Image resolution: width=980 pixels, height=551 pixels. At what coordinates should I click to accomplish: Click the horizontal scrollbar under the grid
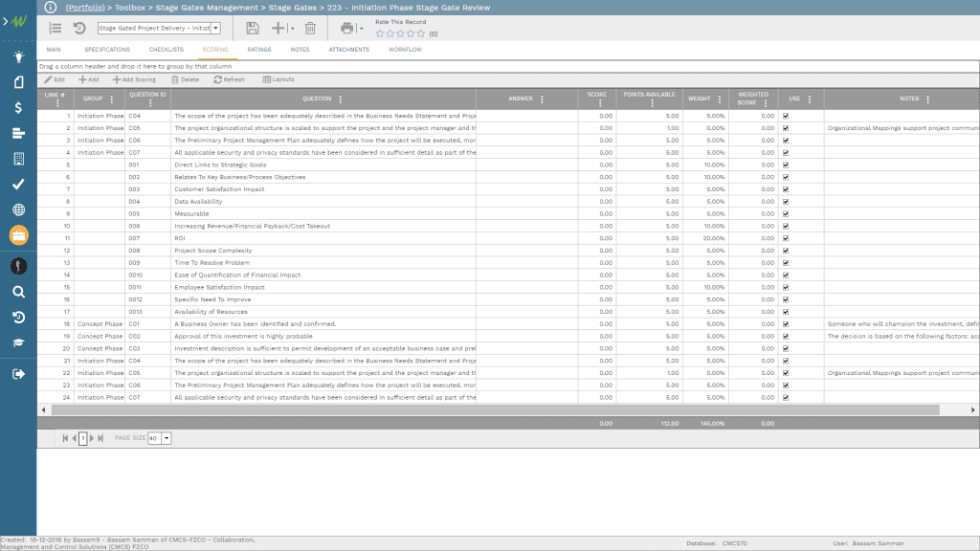point(479,409)
